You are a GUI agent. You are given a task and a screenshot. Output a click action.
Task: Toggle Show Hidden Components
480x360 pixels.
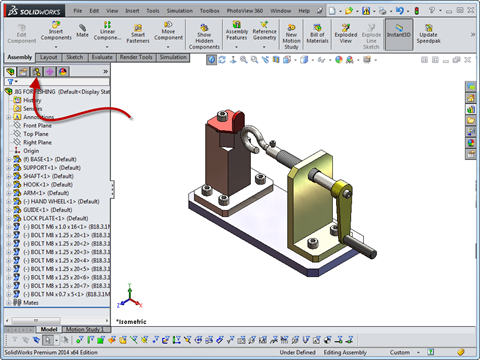pyautogui.click(x=204, y=36)
